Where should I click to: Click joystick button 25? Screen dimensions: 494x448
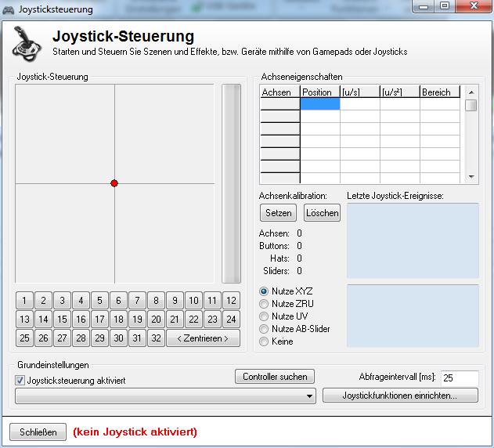point(24,338)
